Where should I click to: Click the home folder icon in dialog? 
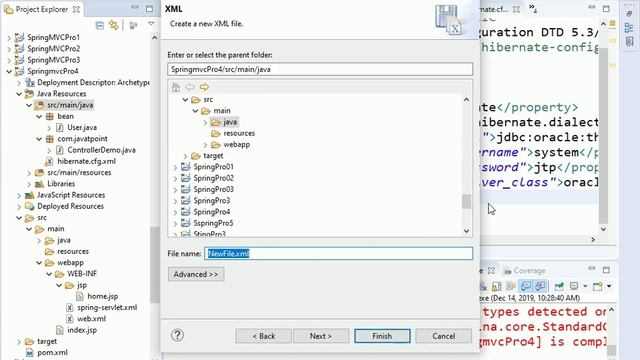(176, 87)
